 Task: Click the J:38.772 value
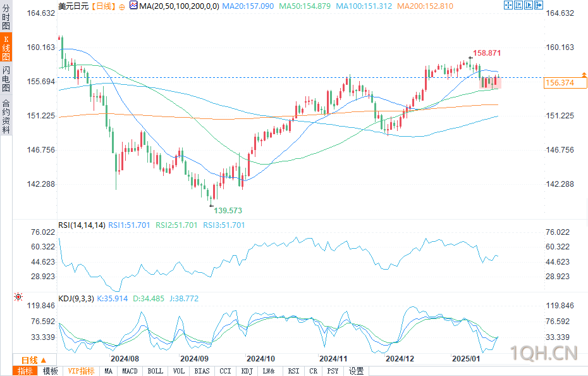click(184, 299)
